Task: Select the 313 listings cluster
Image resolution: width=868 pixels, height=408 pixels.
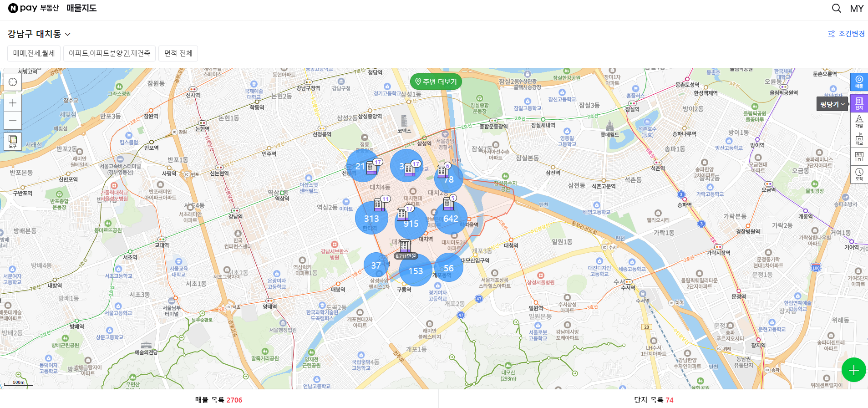Action: pos(371,218)
